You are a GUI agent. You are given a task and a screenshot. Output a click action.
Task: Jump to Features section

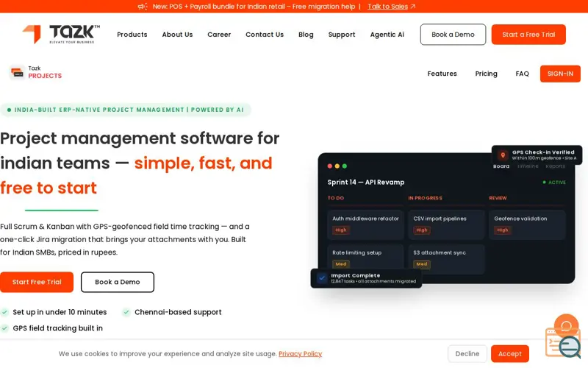[442, 74]
